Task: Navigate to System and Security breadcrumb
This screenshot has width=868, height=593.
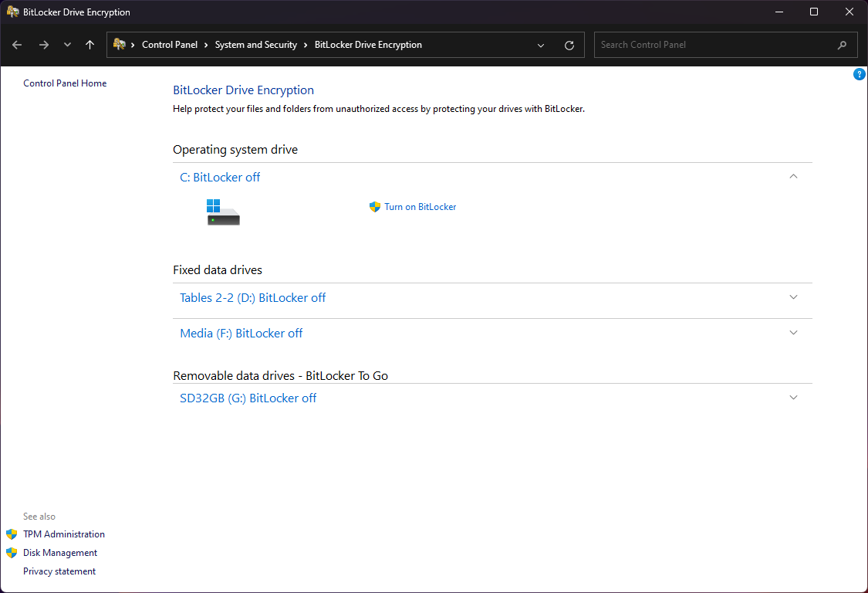Action: point(255,45)
